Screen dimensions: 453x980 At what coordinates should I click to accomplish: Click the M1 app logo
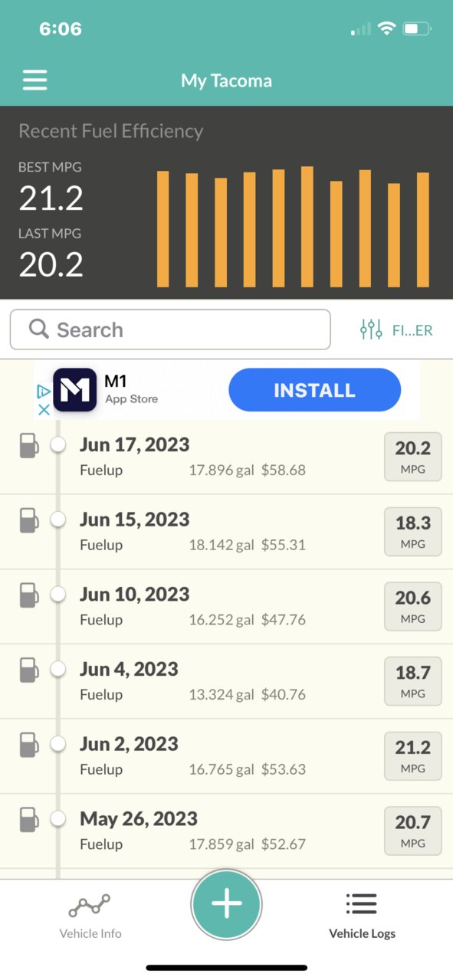pyautogui.click(x=74, y=390)
